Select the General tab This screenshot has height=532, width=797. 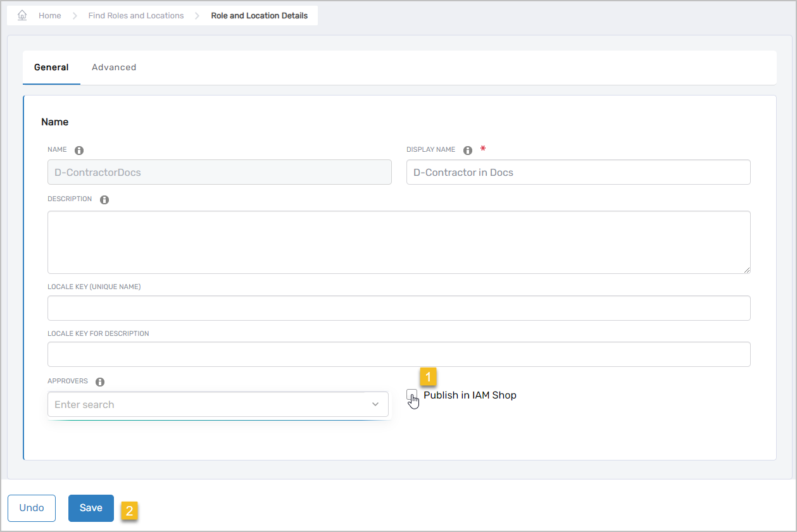point(51,67)
